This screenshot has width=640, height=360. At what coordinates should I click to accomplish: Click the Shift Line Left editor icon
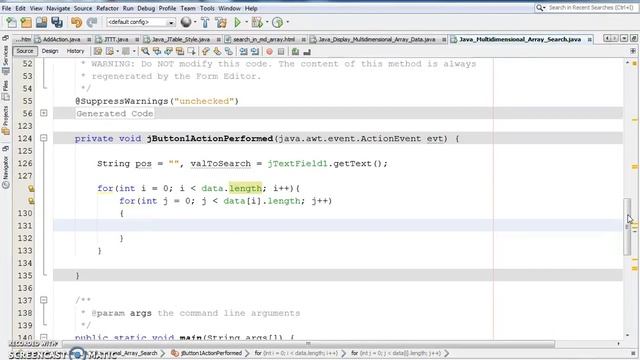tap(244, 51)
